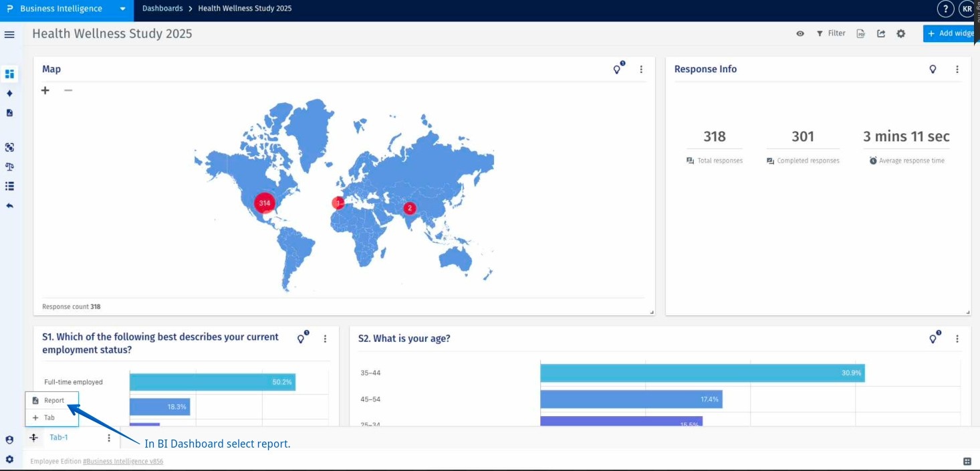Open Dashboards from the breadcrumb trail
Image resolution: width=980 pixels, height=471 pixels.
coord(161,9)
